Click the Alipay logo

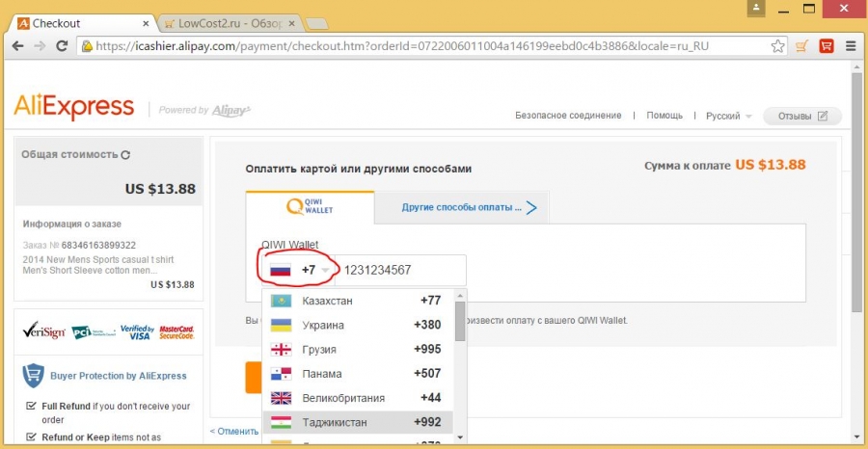click(231, 110)
